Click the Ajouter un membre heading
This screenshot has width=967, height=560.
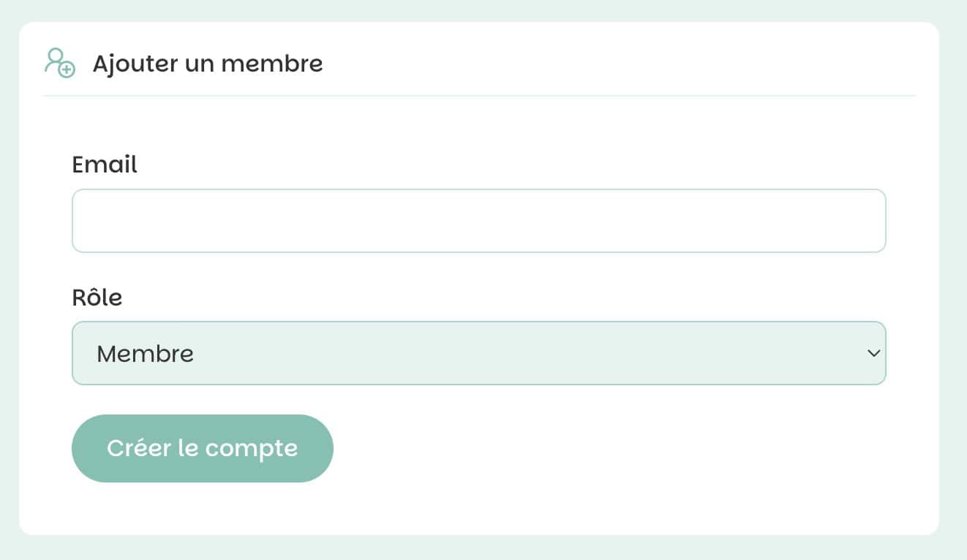pyautogui.click(x=208, y=64)
